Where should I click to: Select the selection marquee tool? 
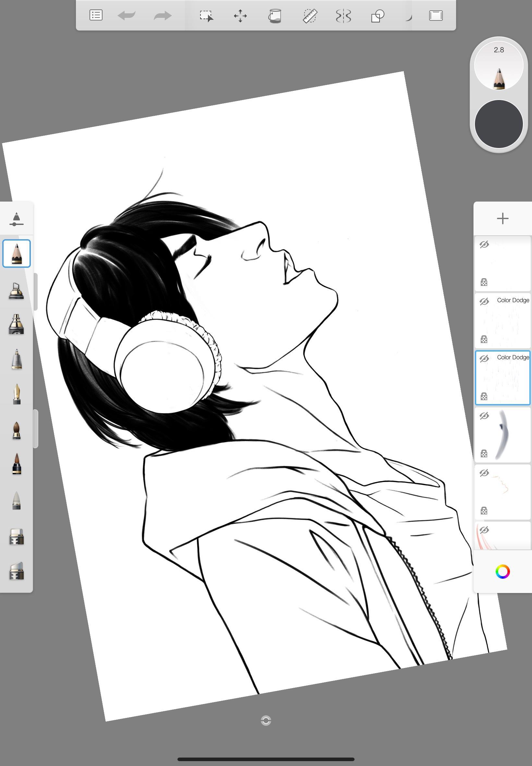click(x=206, y=16)
